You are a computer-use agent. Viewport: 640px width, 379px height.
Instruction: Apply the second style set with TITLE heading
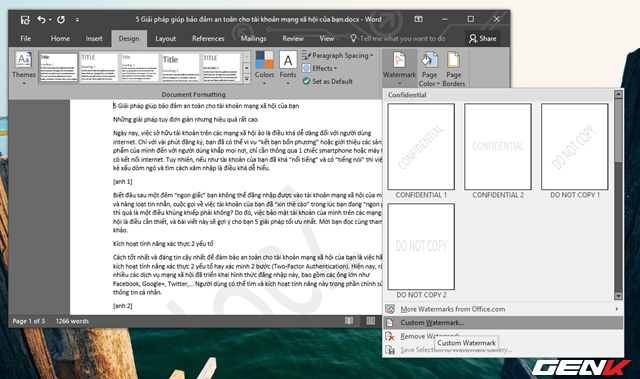pos(99,67)
